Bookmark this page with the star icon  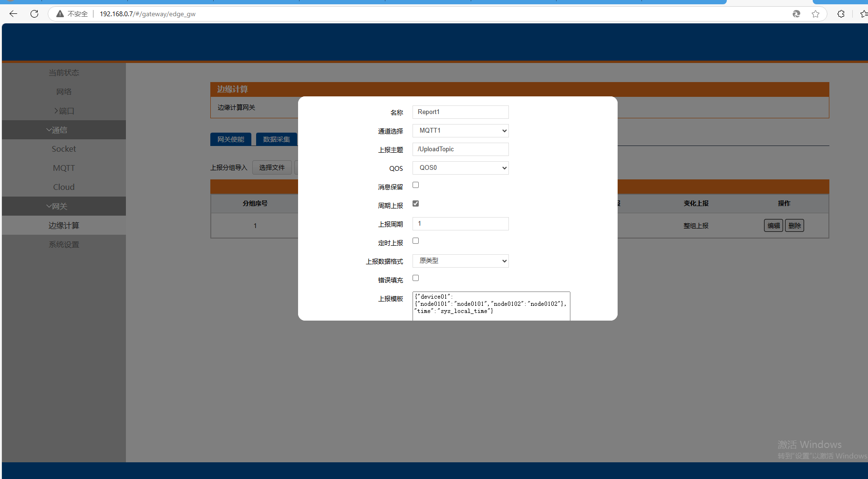[816, 14]
